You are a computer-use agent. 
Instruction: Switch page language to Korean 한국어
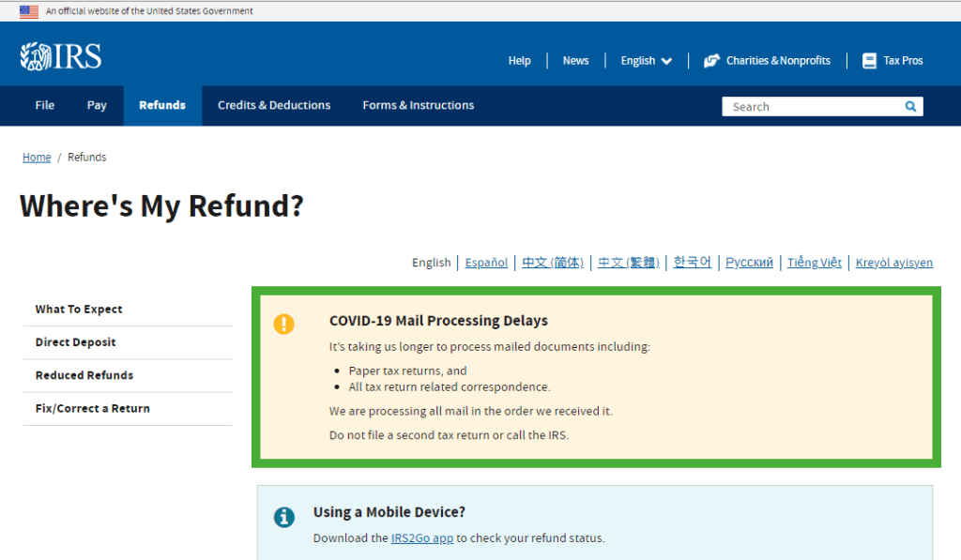point(692,263)
